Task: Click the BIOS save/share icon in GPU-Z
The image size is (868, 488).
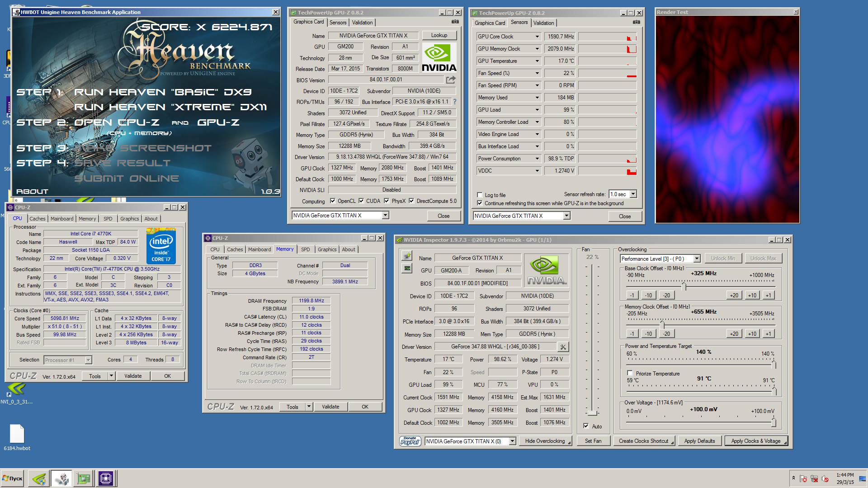Action: pos(451,80)
